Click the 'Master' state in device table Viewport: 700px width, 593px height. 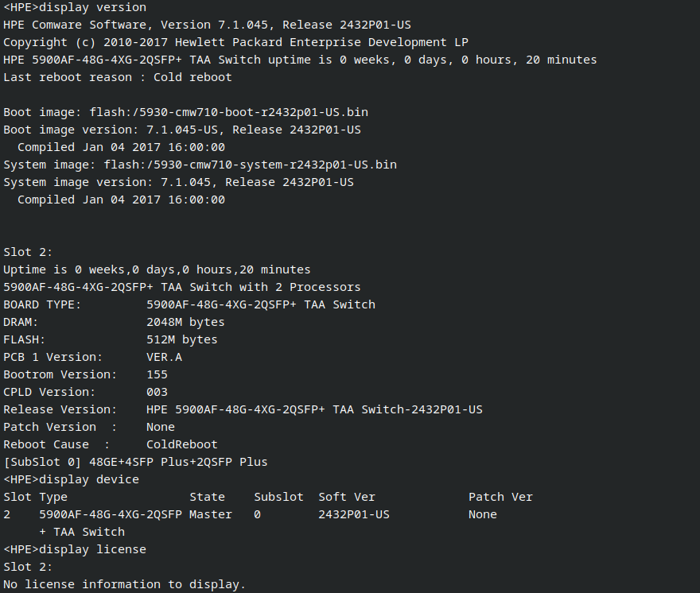click(211, 514)
